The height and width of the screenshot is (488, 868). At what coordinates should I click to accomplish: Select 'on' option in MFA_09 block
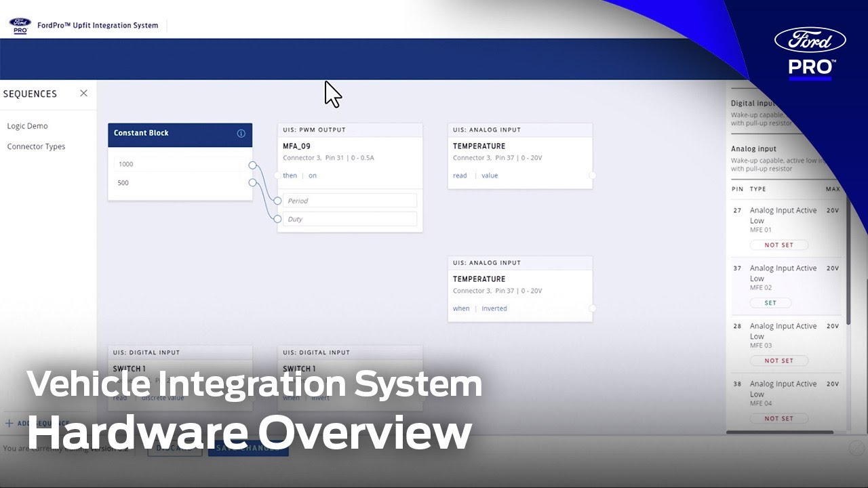point(313,176)
